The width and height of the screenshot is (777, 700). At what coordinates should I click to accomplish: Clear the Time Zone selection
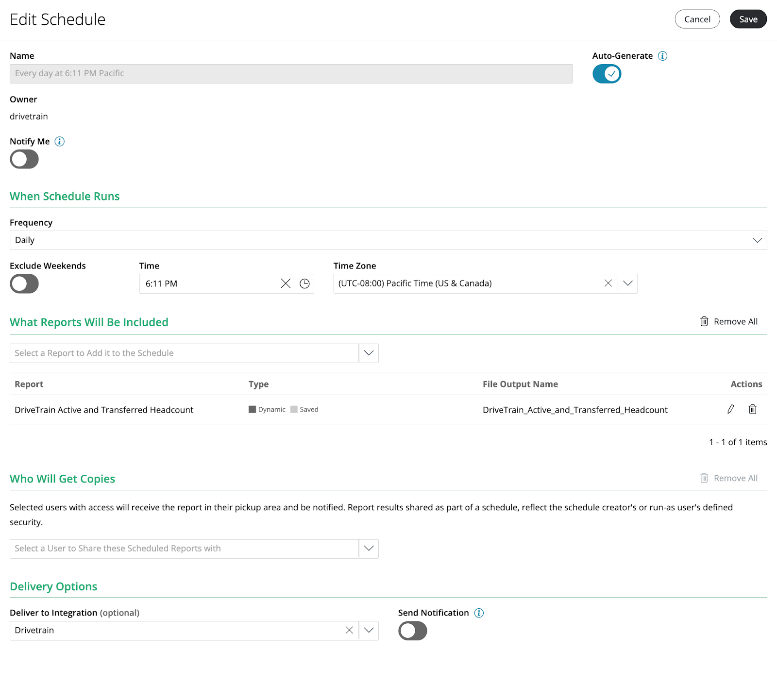(x=608, y=283)
